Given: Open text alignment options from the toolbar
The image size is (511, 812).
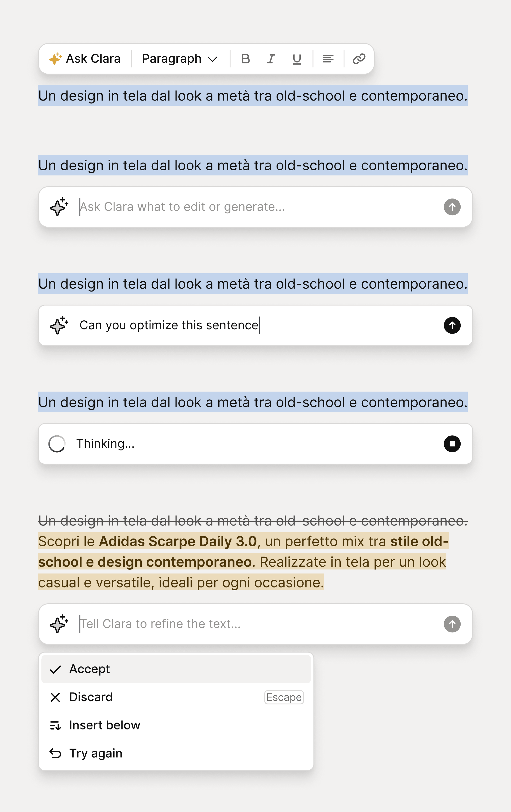Looking at the screenshot, I should click(327, 58).
